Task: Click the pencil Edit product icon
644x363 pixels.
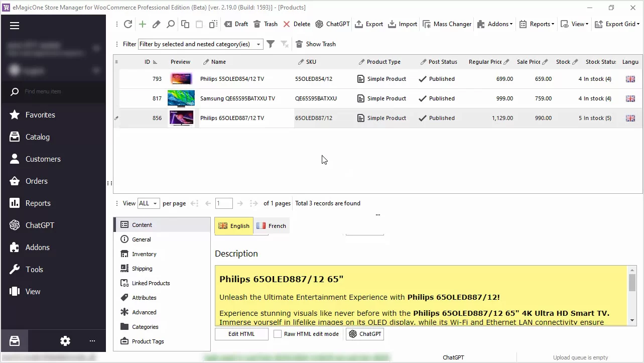Action: point(157,24)
